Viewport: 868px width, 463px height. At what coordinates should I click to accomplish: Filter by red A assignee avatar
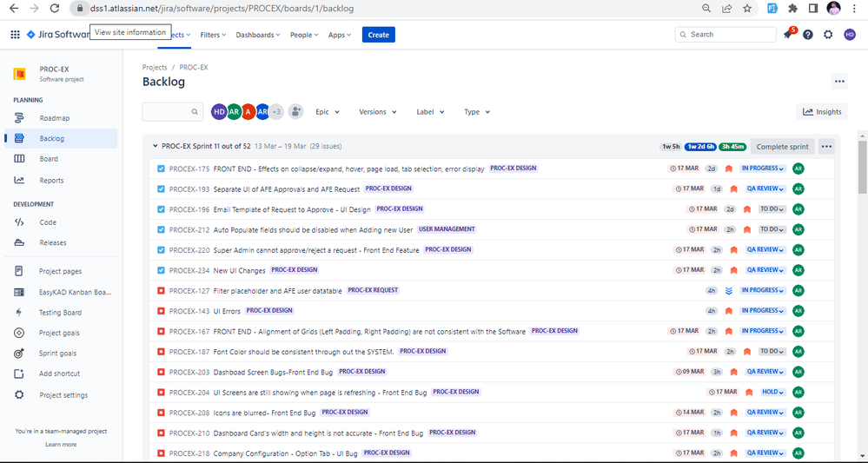pyautogui.click(x=248, y=112)
